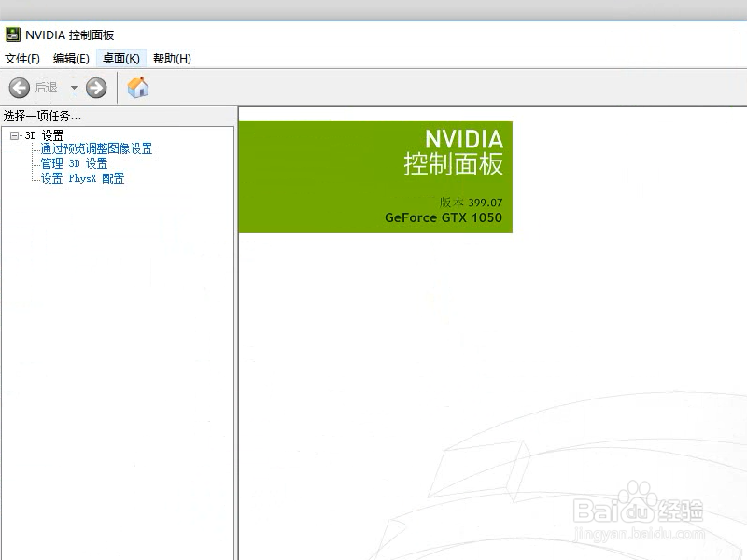Open the 桌面(K) menu
Screen dimensions: 747x560
[121, 59]
